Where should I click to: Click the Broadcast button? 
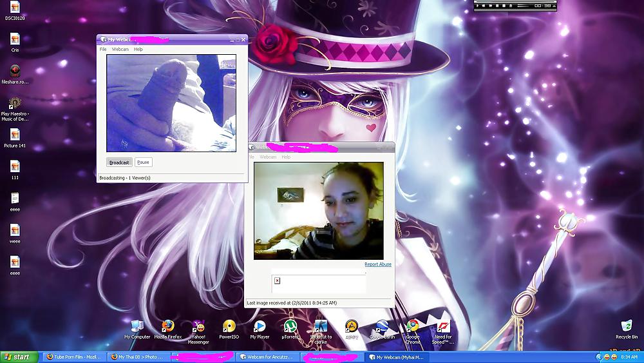pos(119,162)
